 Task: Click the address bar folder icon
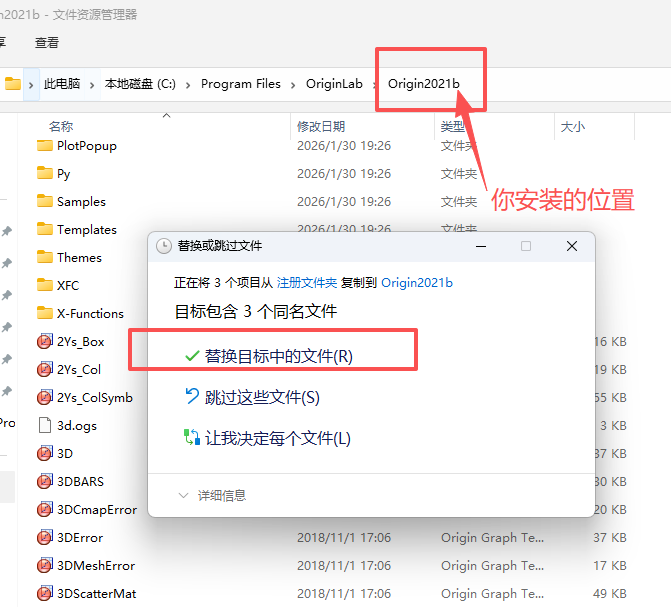pyautogui.click(x=12, y=84)
